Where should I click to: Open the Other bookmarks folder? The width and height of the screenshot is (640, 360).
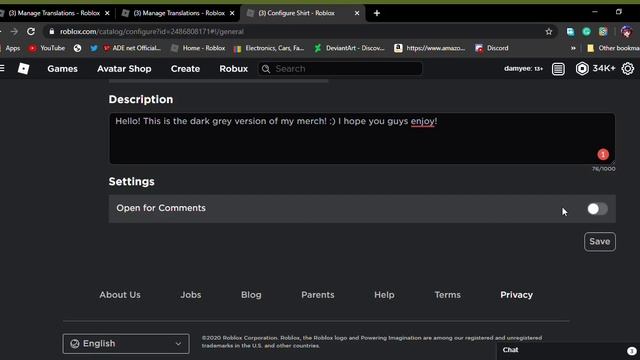[x=613, y=48]
